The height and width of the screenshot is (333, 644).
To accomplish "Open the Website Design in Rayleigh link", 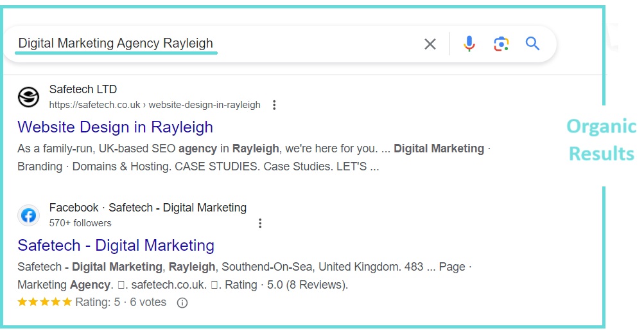I will tap(115, 127).
